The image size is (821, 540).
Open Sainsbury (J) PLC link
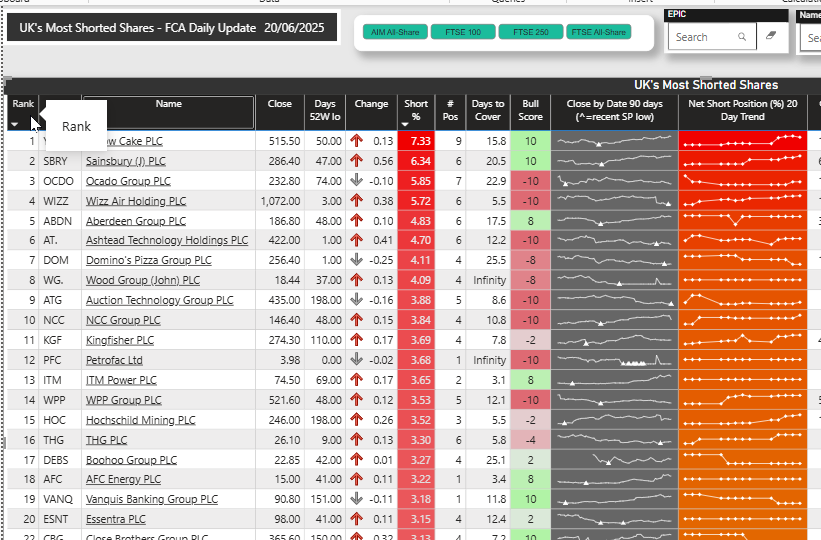click(126, 161)
